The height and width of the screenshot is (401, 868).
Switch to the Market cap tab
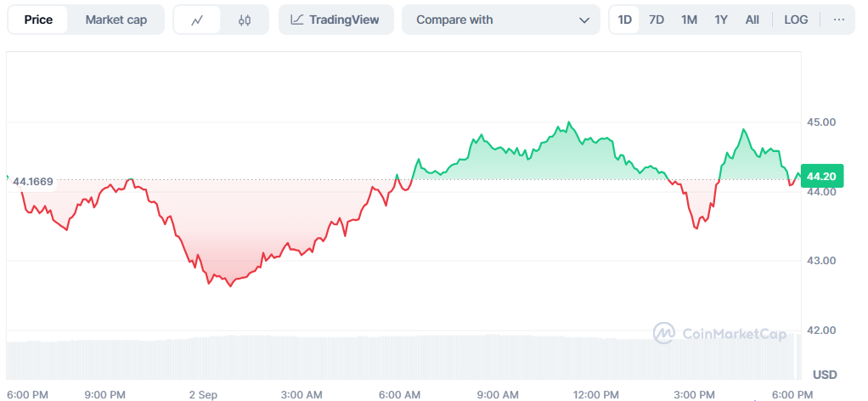point(116,20)
